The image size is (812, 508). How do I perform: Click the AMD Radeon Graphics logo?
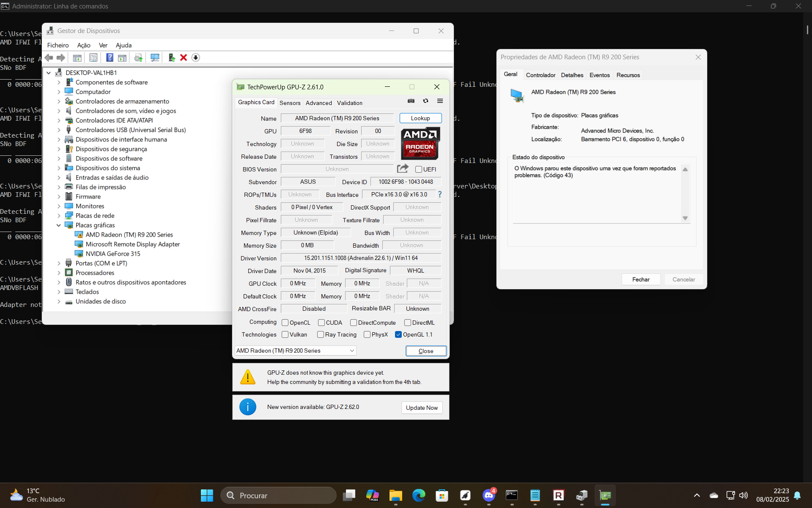pyautogui.click(x=420, y=143)
